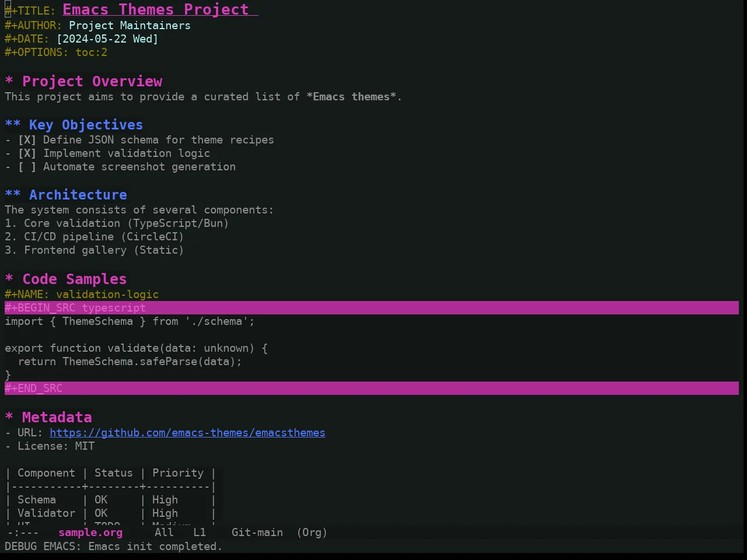Check the empty 'Automate screenshot generation' box

click(27, 167)
